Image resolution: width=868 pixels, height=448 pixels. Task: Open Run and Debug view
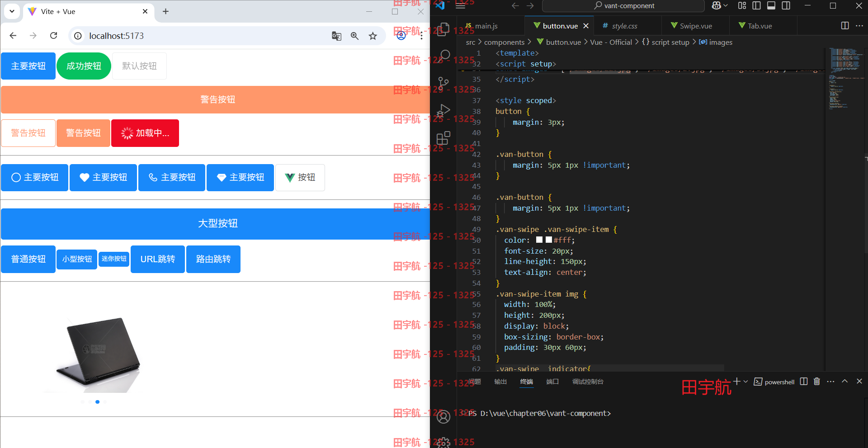coord(443,110)
